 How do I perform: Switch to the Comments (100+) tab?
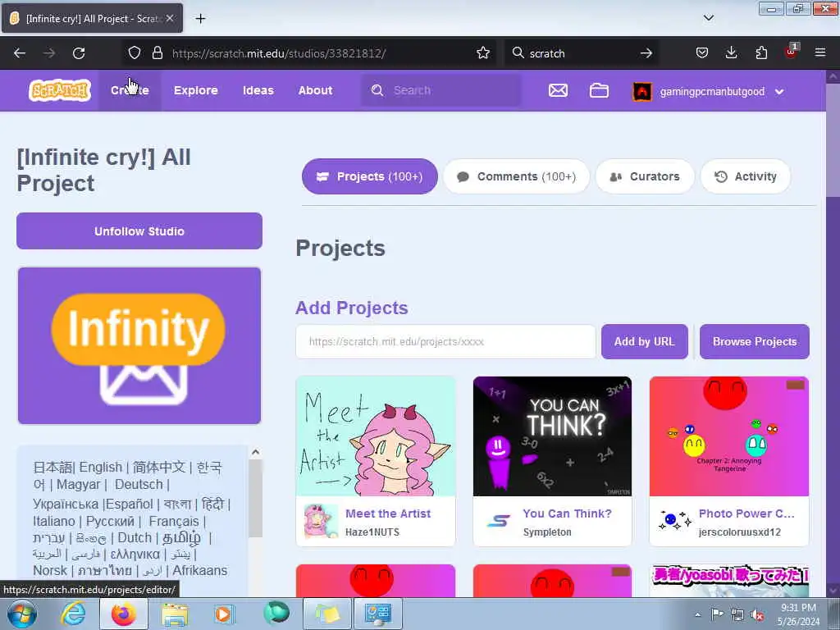coord(517,176)
